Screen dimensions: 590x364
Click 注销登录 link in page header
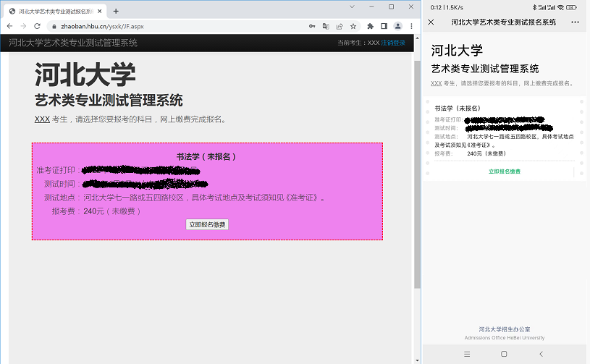tap(393, 43)
